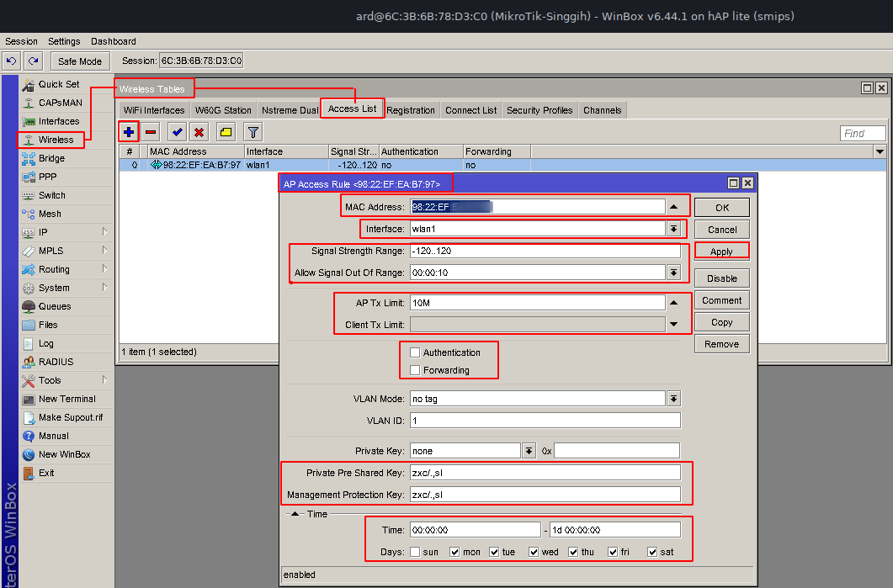Click the Apply button
893x588 pixels.
721,252
